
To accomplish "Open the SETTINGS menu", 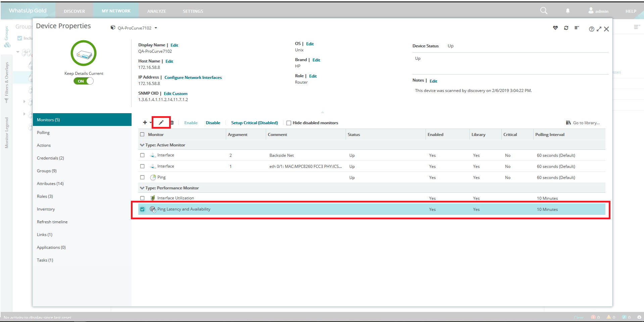I will pyautogui.click(x=193, y=11).
